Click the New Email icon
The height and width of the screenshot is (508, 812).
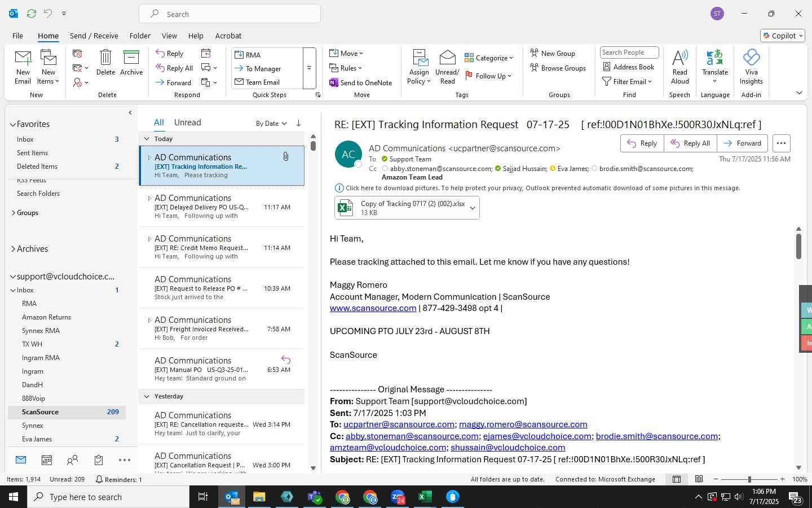[23, 67]
